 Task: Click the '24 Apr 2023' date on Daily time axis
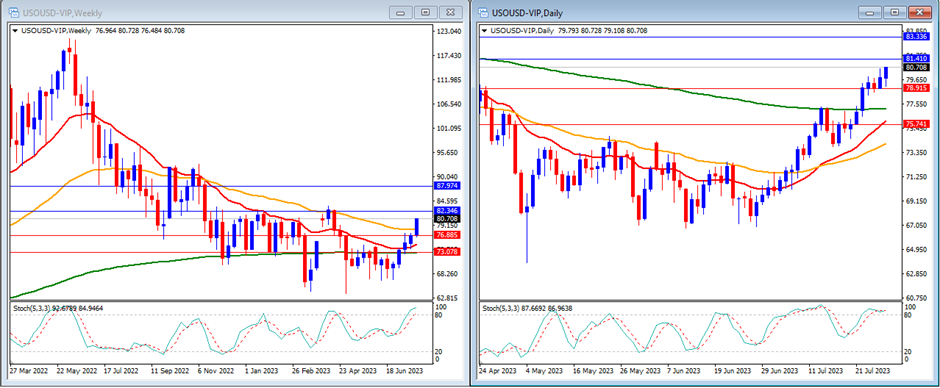(498, 371)
